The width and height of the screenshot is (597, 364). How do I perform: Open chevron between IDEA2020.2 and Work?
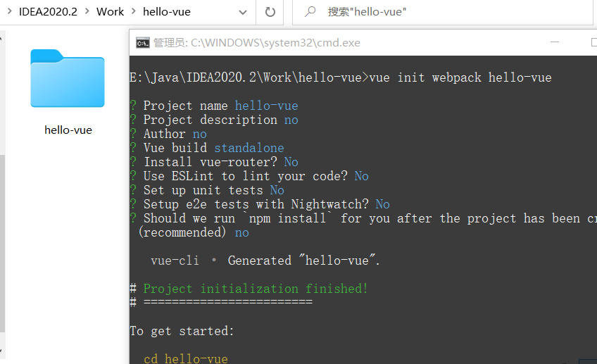tap(87, 11)
